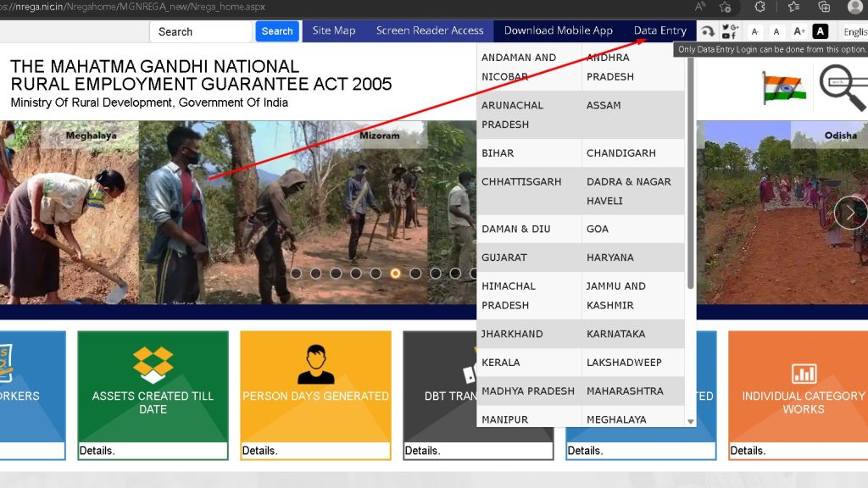Click the next slide arrow on the carousel
This screenshot has height=488, width=868.
pyautogui.click(x=849, y=213)
